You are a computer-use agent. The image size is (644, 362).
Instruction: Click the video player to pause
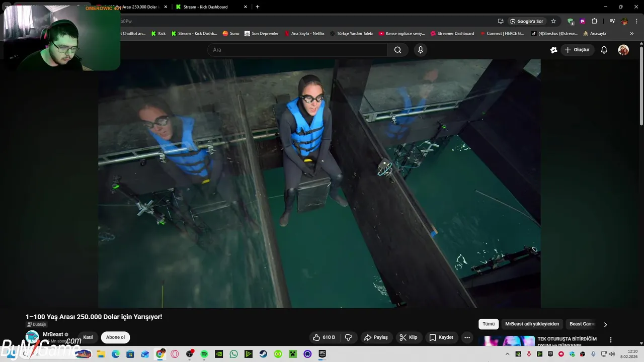[x=319, y=184]
